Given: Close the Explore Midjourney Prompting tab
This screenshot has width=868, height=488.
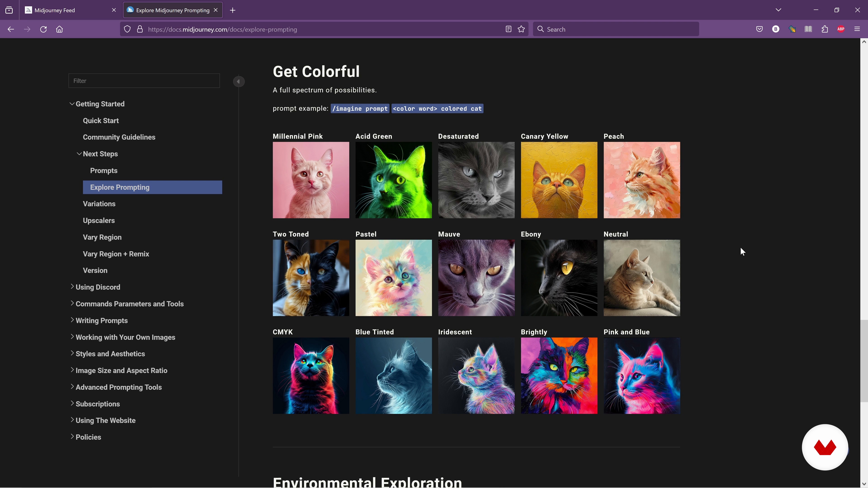Looking at the screenshot, I should tap(216, 10).
